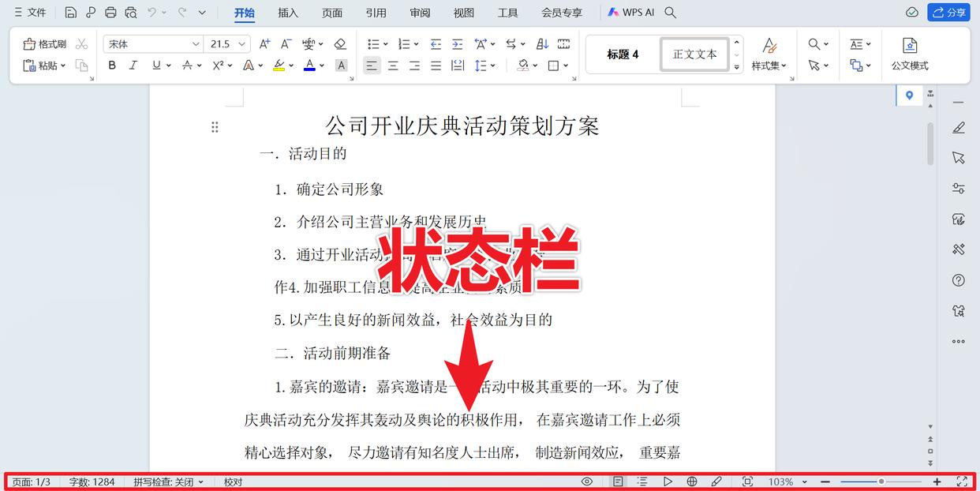Open the font name dropdown showing 宋体
The width and height of the screenshot is (980, 491).
[x=194, y=43]
